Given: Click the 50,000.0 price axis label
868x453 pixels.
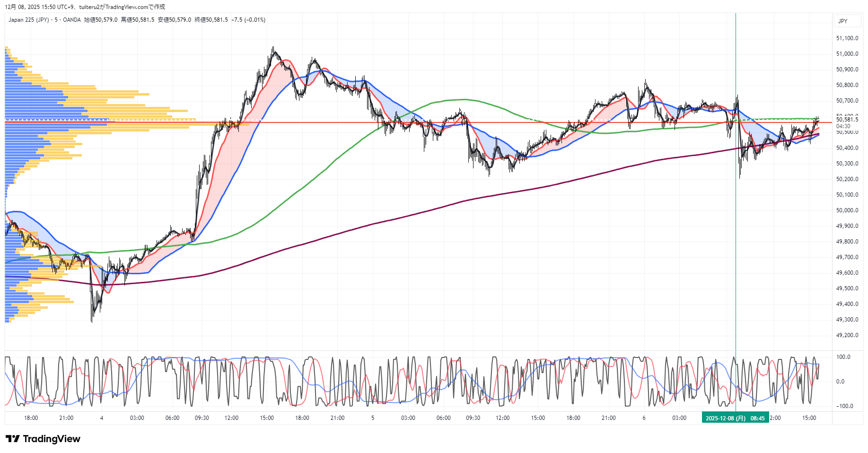Looking at the screenshot, I should (x=847, y=210).
